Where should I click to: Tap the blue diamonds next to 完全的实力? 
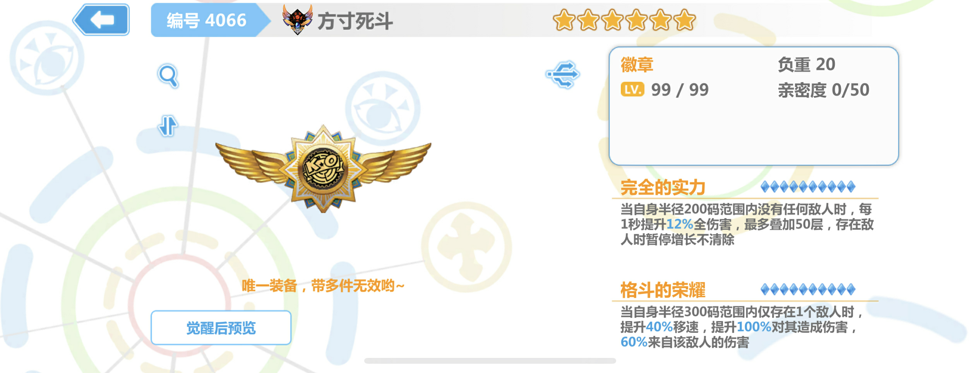[808, 187]
